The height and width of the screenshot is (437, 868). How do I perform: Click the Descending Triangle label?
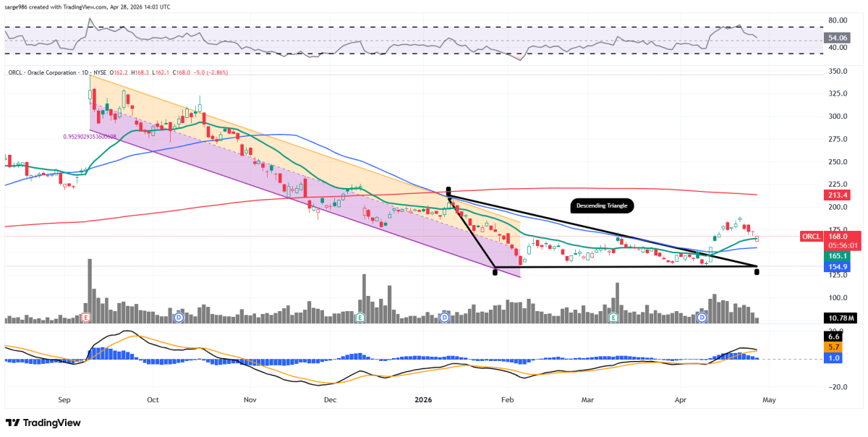click(x=602, y=206)
